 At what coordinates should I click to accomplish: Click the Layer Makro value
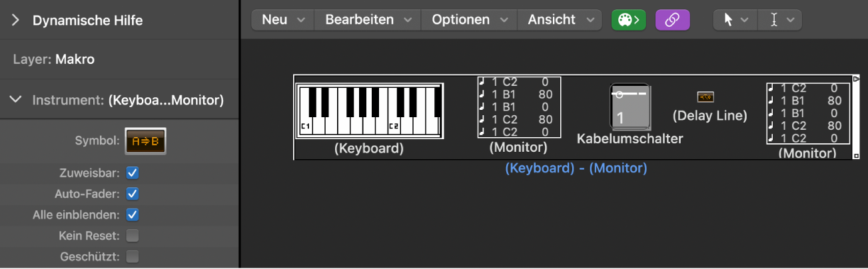(x=75, y=59)
